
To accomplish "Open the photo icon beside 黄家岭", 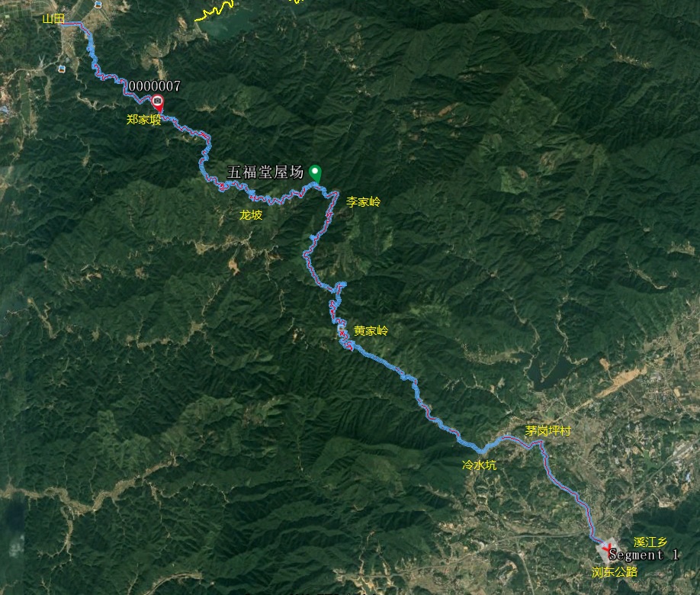I will pyautogui.click(x=342, y=329).
